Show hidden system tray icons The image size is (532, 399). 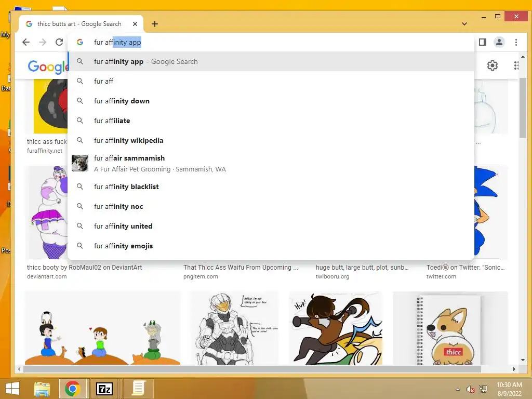click(458, 389)
